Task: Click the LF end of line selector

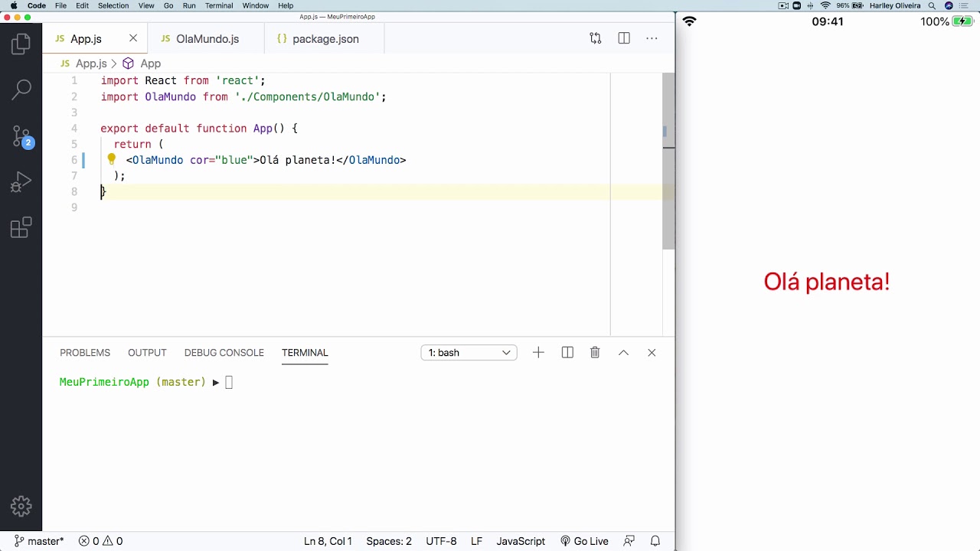Action: coord(476,541)
